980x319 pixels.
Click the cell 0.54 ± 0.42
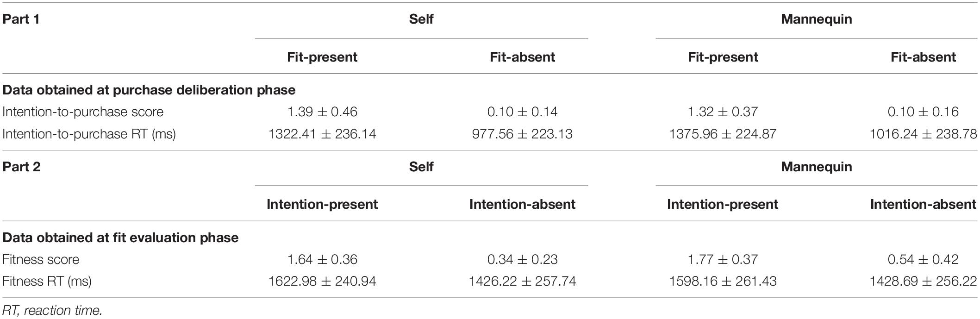click(923, 259)
